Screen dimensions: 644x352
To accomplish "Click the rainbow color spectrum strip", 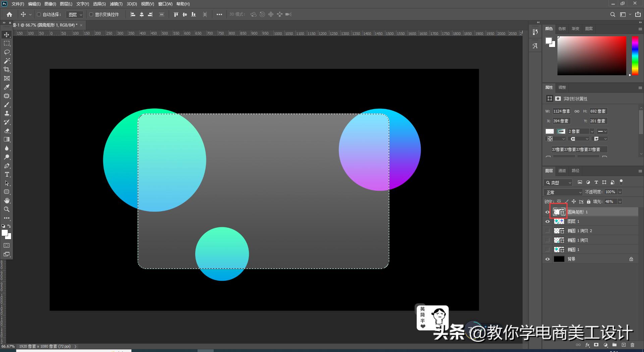I will tap(635, 55).
